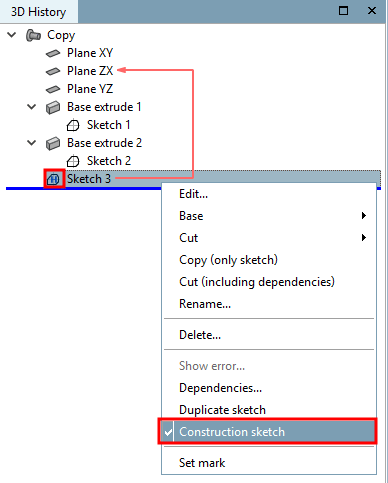The image size is (388, 483).
Task: Click the Sketch 1 sketch icon
Action: tap(73, 125)
